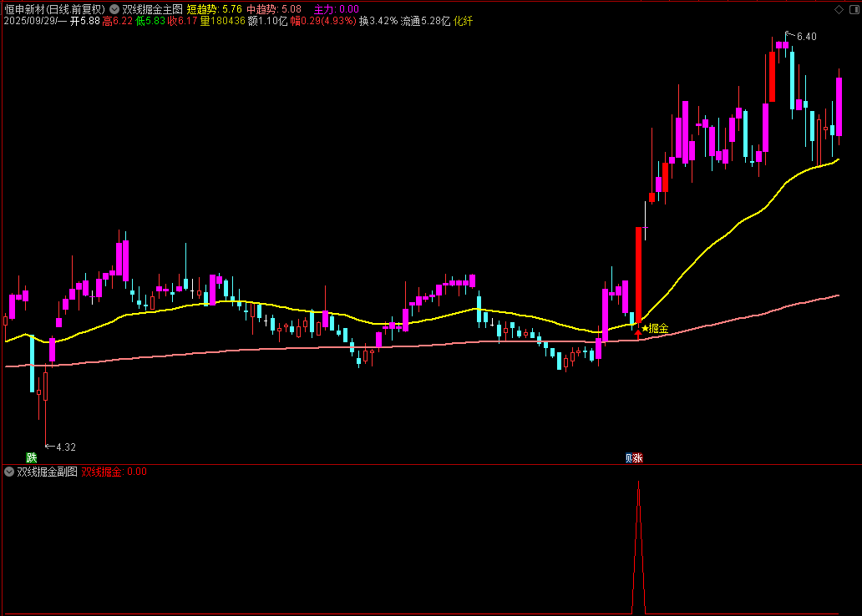Click the 双线掘金副图 indicator name
This screenshot has height=616, width=862.
tap(48, 472)
